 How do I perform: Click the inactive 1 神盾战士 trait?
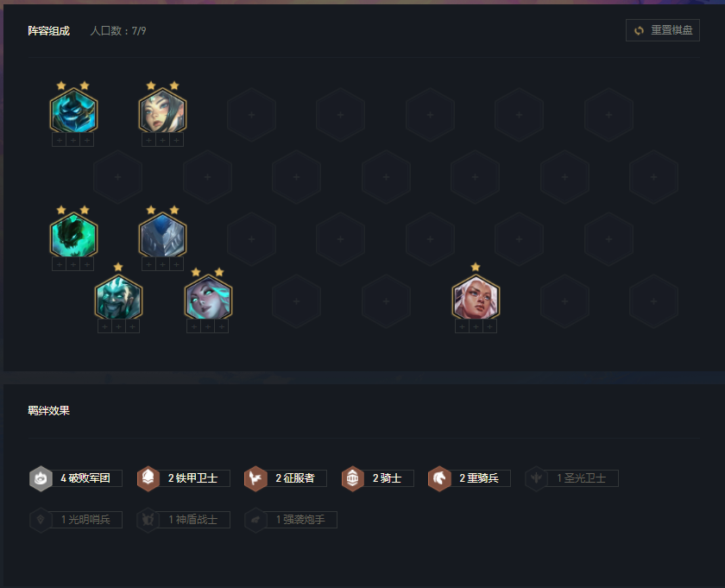(184, 520)
